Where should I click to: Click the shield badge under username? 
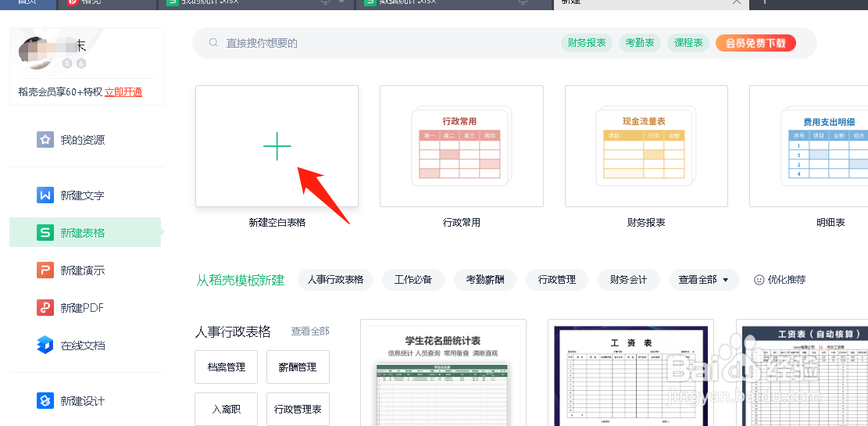[x=80, y=63]
